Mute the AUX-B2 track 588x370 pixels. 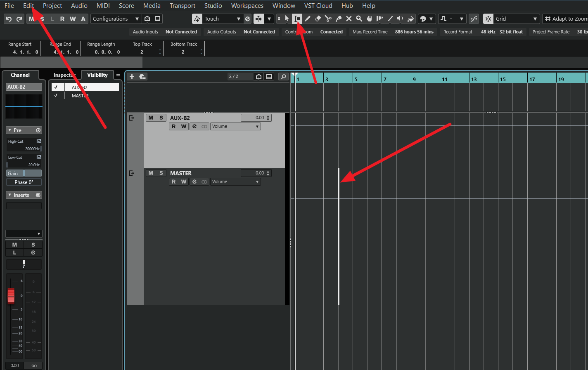(x=150, y=118)
